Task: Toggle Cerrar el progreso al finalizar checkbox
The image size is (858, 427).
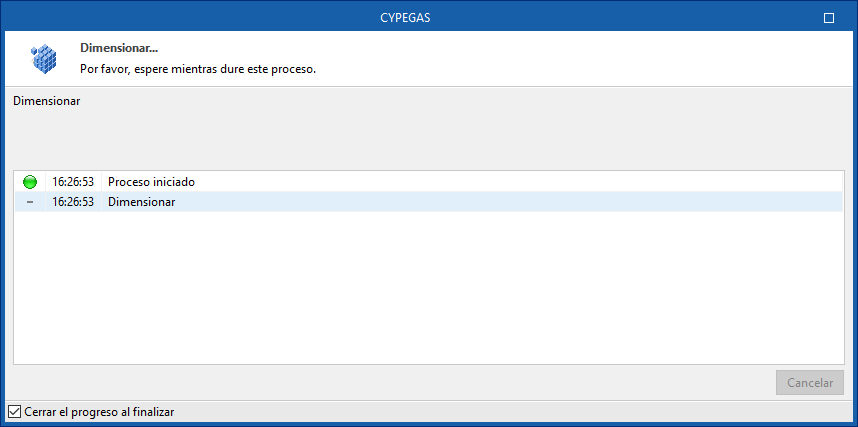Action: (x=14, y=412)
